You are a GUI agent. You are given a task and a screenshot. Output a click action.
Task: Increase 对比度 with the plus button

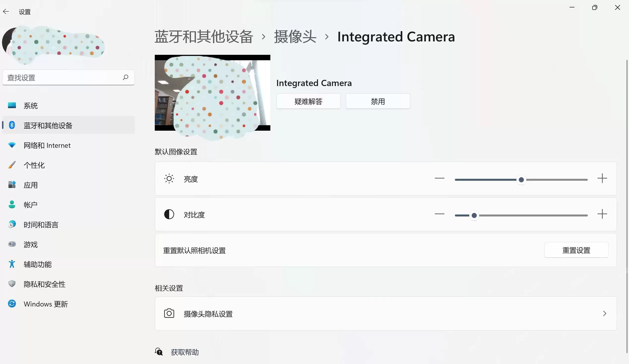602,214
